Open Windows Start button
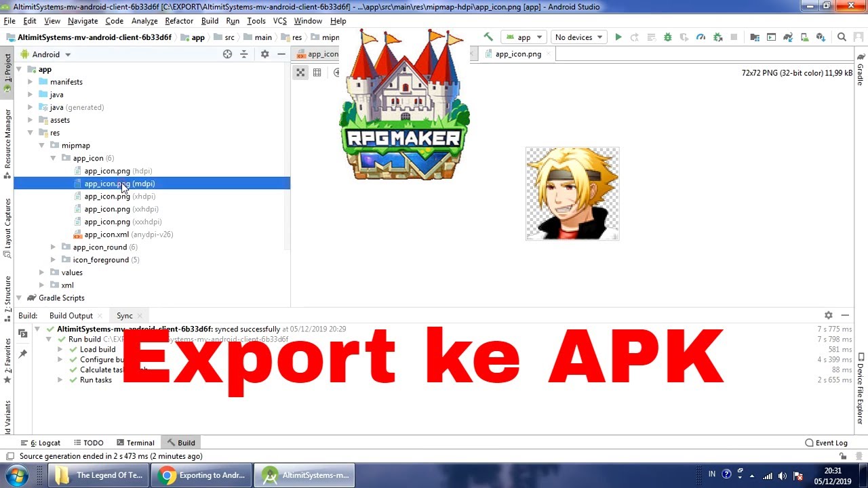Screen dimensions: 868x488 point(16,475)
